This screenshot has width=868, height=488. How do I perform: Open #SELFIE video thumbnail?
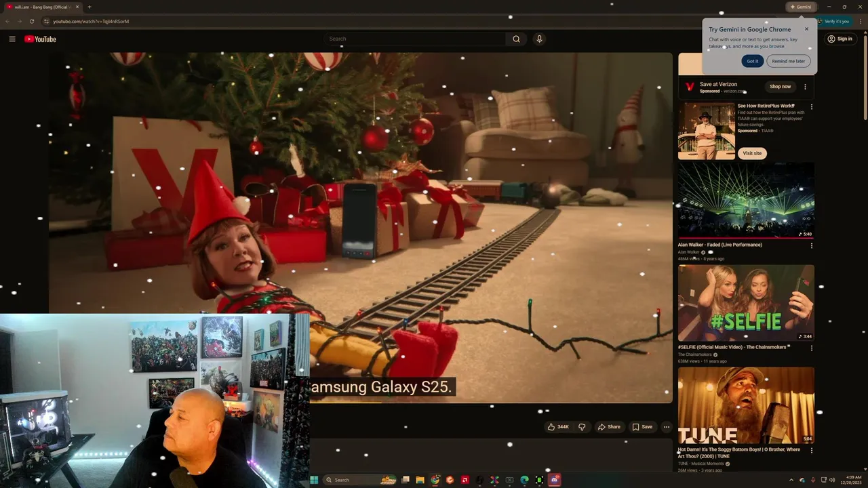(746, 303)
